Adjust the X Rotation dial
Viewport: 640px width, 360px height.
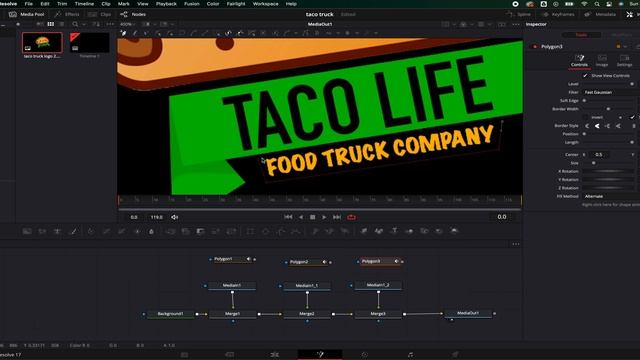point(608,171)
